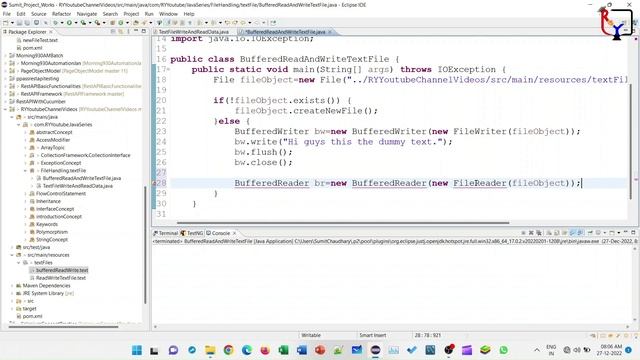Open the Navigate menu
This screenshot has width=640, height=360.
click(87, 14)
